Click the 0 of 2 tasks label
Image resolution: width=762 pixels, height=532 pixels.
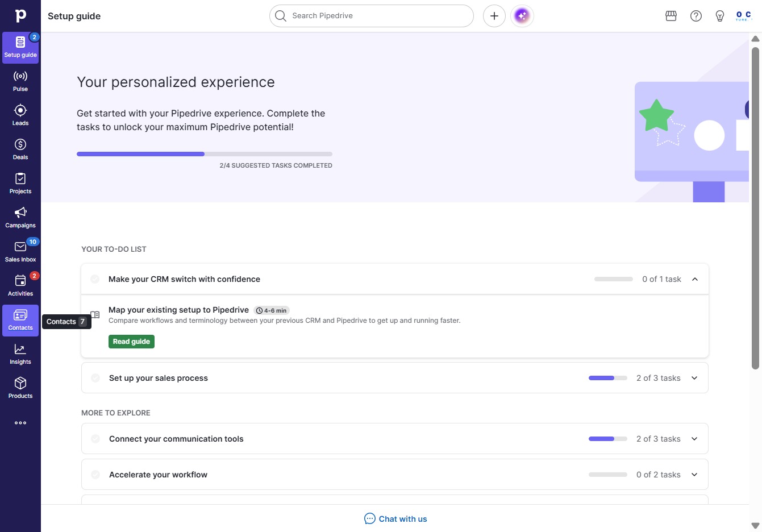click(659, 475)
